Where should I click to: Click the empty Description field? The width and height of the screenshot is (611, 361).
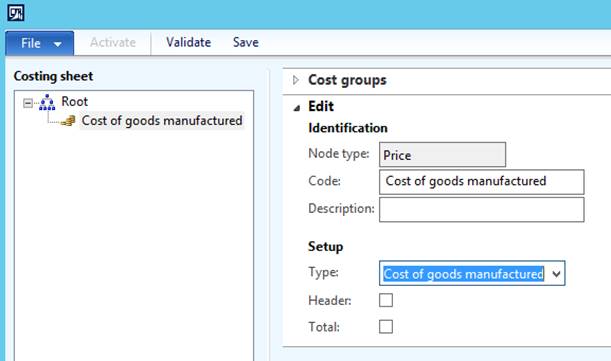click(x=482, y=209)
